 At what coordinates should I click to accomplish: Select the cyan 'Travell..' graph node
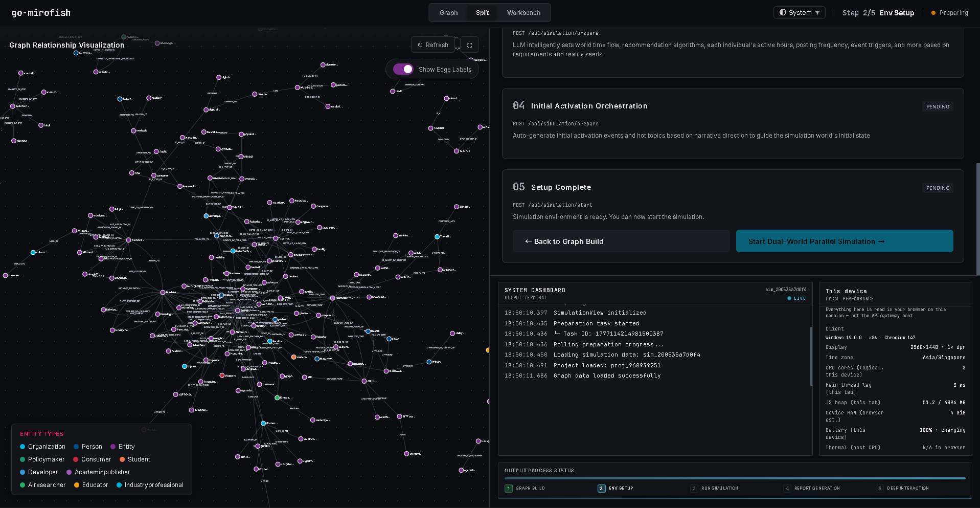(437, 236)
